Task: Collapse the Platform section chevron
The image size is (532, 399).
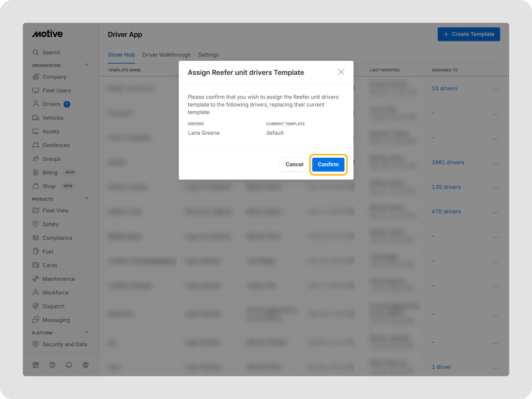Action: (87, 332)
